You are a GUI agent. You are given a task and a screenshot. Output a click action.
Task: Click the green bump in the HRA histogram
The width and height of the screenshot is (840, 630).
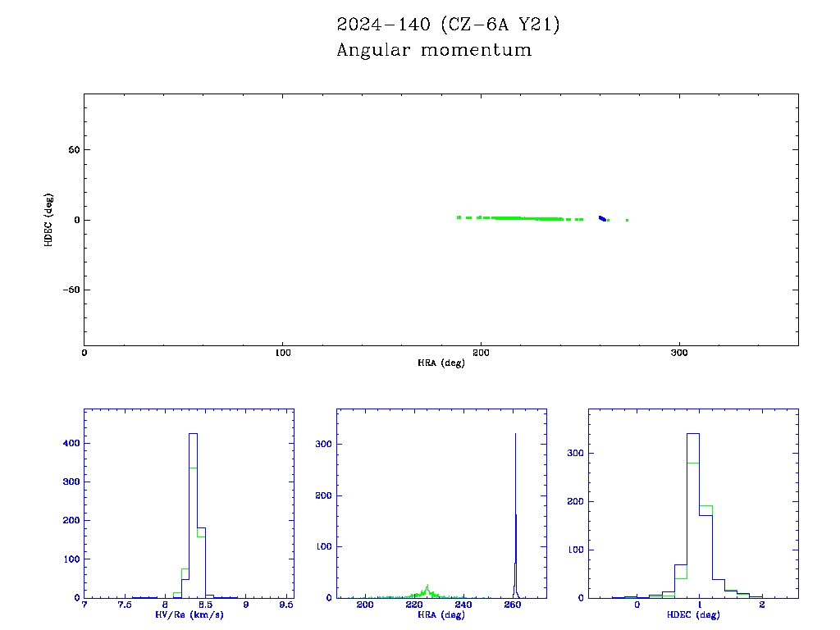point(427,591)
